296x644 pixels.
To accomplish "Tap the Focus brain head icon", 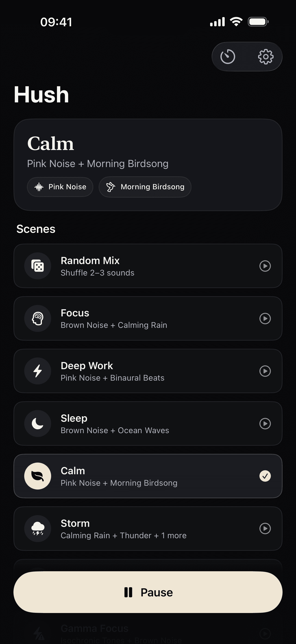I will (x=38, y=318).
